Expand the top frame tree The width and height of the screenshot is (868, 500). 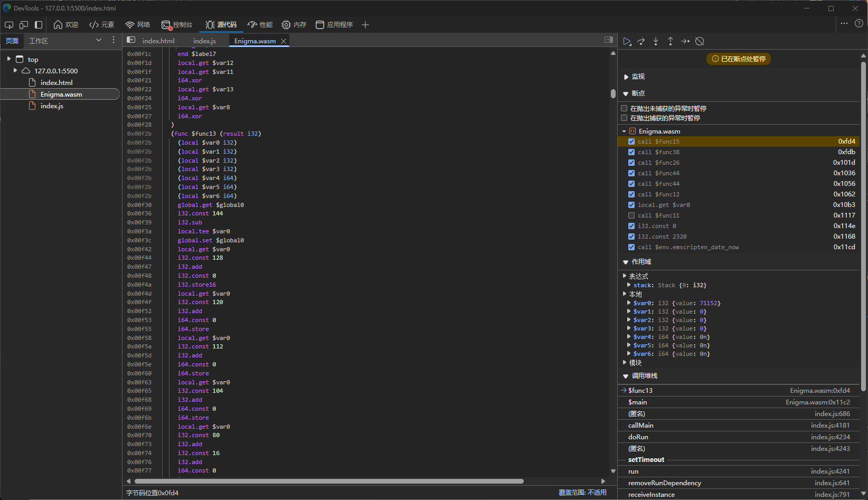point(8,59)
